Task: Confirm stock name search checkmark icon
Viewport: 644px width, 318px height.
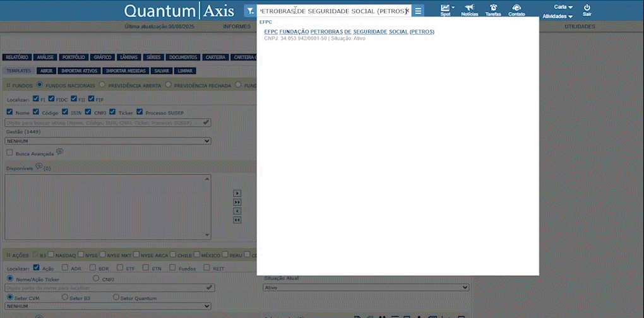Action: tap(210, 288)
